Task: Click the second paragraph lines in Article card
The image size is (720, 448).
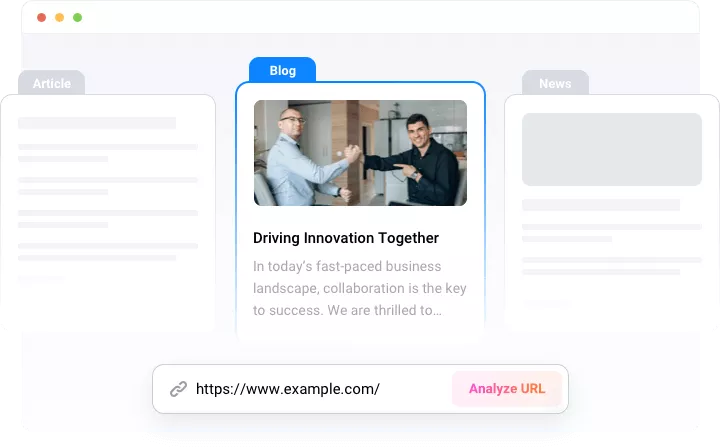Action: pos(107,185)
